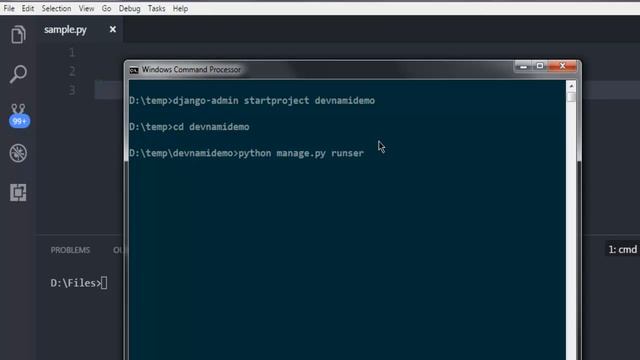This screenshot has height=360, width=640.
Task: Open the Explorer files icon in sidebar
Action: coord(18,34)
